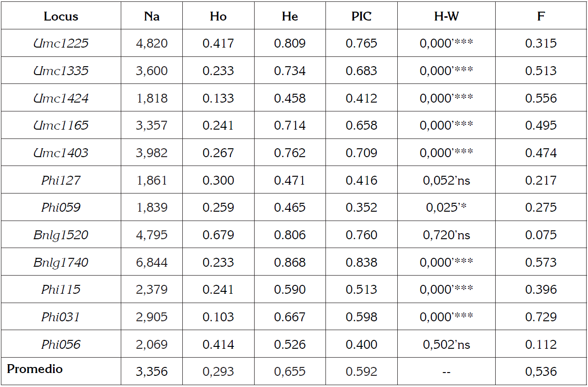Select the H-W value 0,025'*

pos(446,207)
